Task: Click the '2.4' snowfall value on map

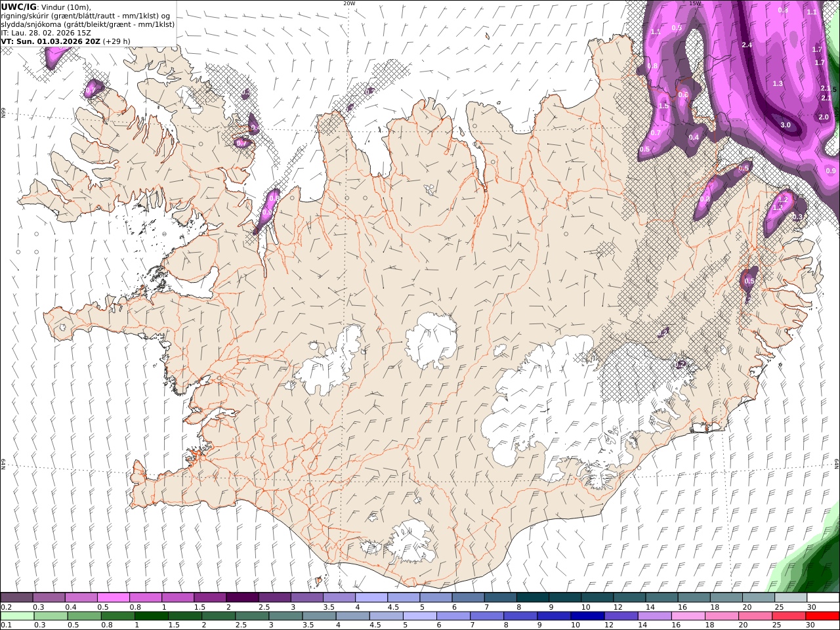Action: [747, 45]
